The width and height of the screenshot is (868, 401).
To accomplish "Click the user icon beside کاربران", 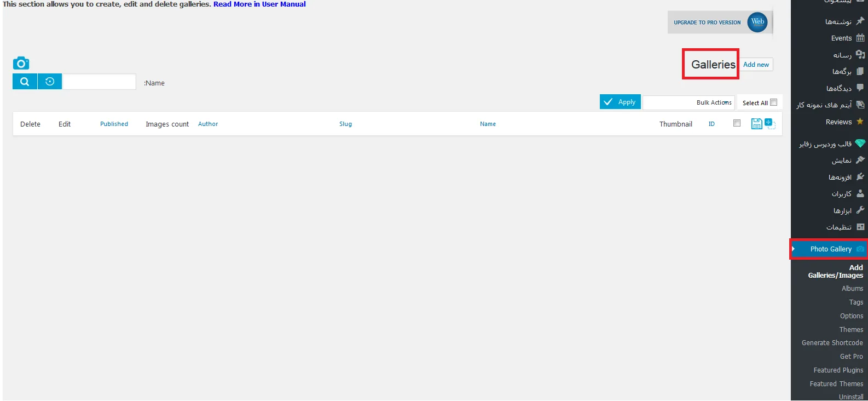I will [x=860, y=193].
